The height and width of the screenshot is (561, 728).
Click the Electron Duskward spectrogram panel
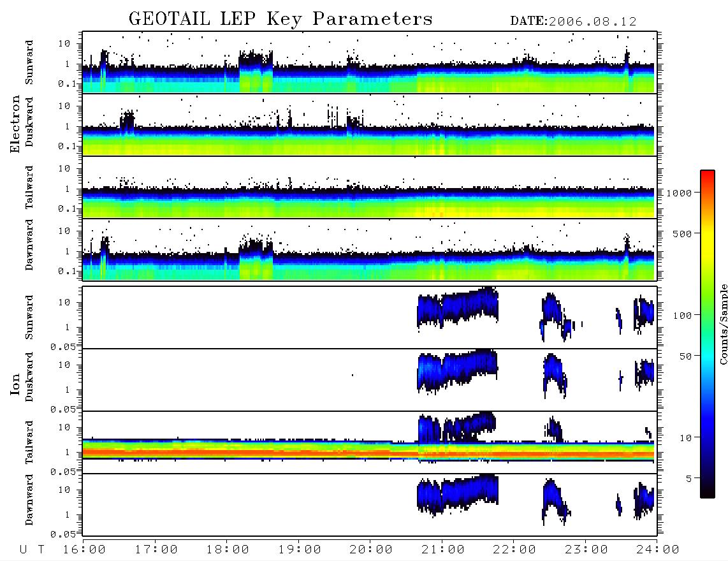pyautogui.click(x=370, y=124)
